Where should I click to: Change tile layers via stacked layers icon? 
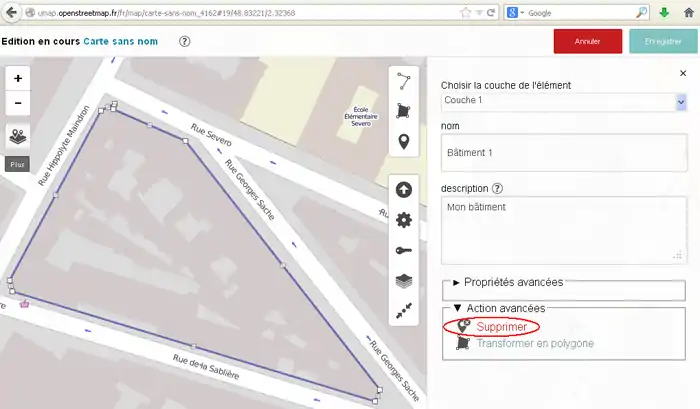pyautogui.click(x=404, y=282)
